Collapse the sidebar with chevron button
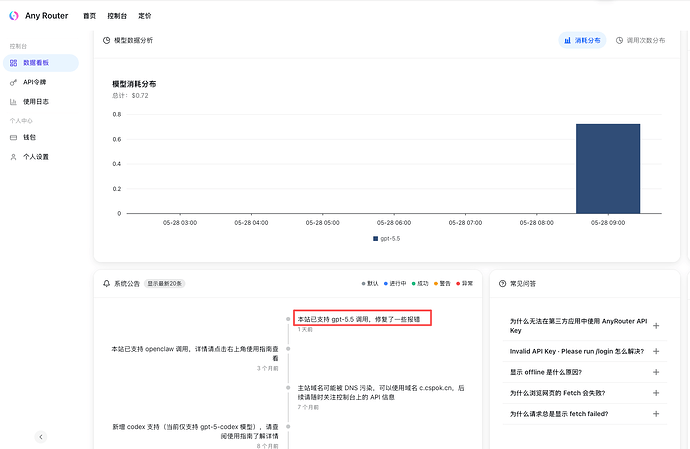 pyautogui.click(x=41, y=437)
